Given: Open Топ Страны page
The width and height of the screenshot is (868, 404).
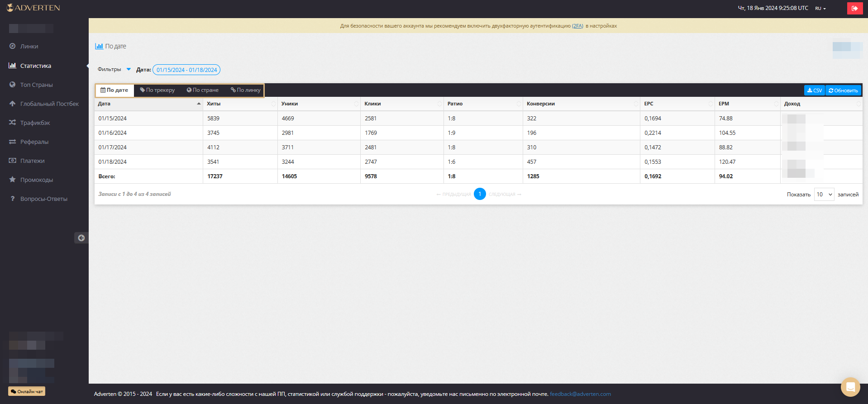Looking at the screenshot, I should coord(37,85).
